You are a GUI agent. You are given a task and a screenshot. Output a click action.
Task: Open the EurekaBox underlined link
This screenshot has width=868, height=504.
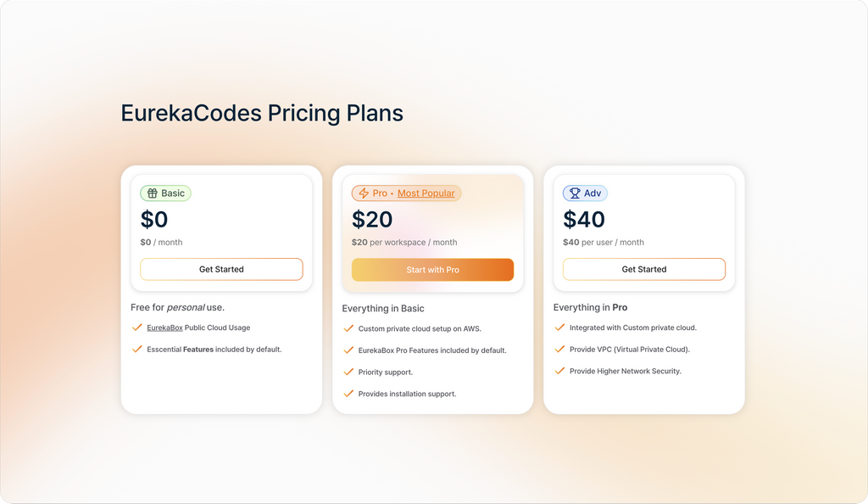[x=164, y=328]
